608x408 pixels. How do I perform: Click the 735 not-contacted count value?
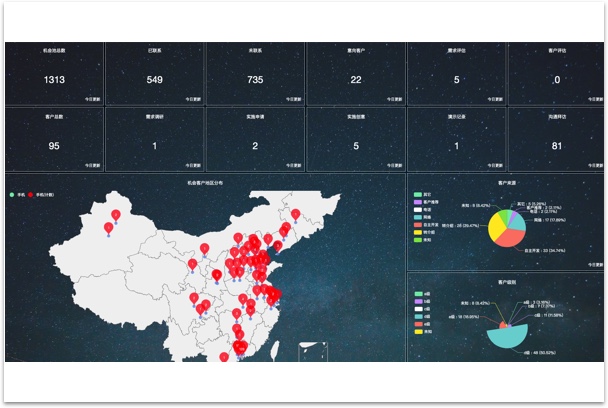[x=255, y=80]
